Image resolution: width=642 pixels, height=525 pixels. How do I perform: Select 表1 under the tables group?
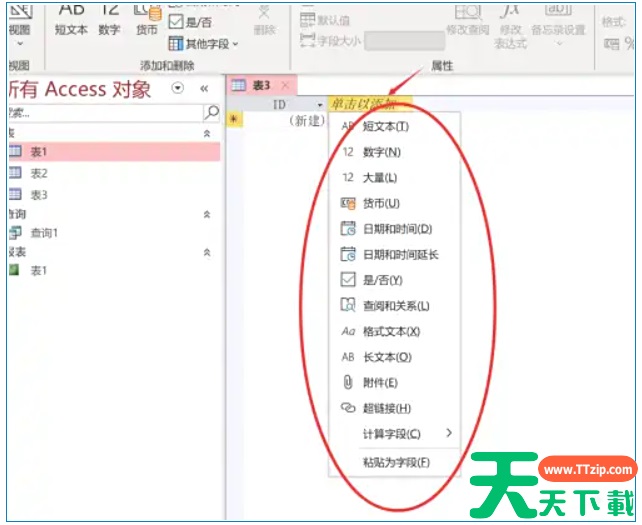click(x=114, y=152)
